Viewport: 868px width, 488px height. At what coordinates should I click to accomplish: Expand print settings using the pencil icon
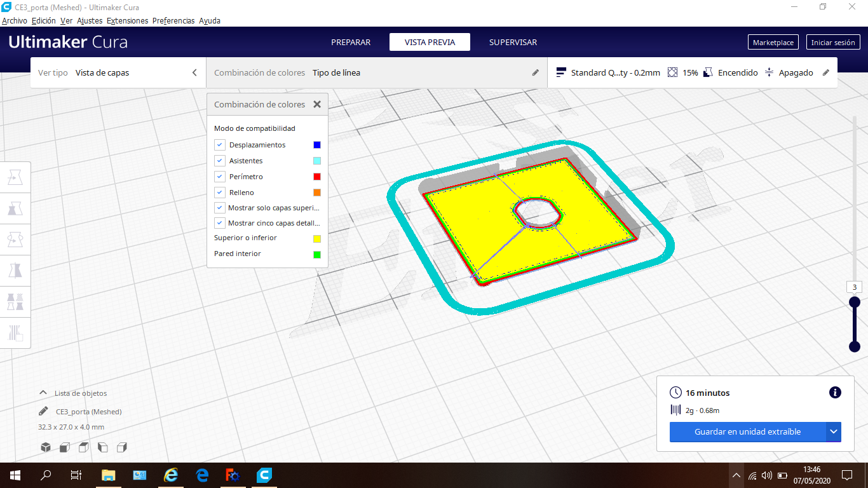click(826, 72)
